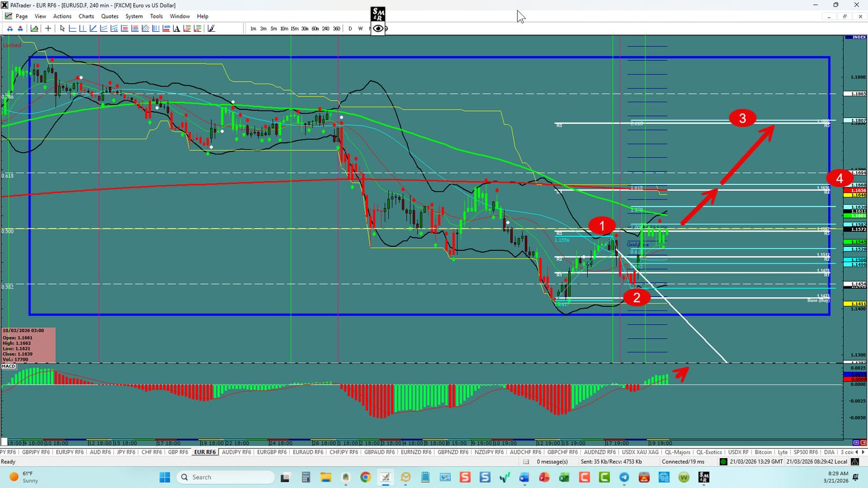Toggle the eye visibility icon

[378, 28]
